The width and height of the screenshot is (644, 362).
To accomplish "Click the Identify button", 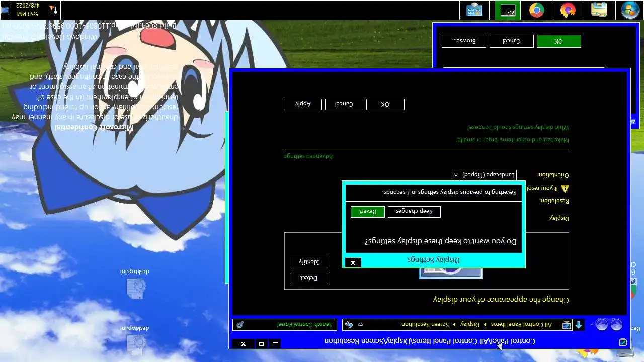I will 308,262.
